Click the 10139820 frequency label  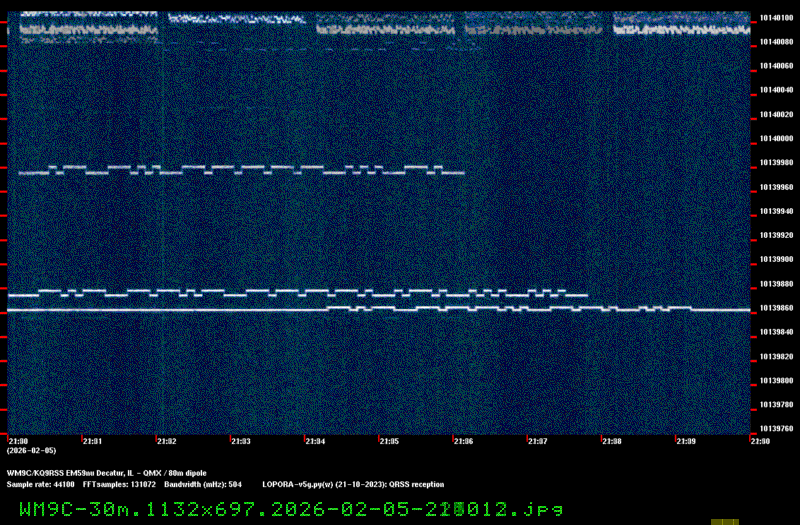pos(776,357)
